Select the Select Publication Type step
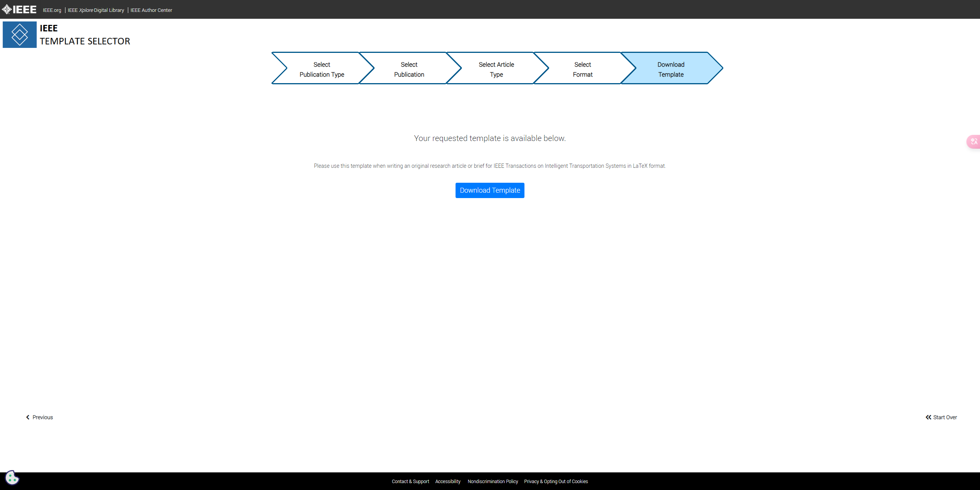Viewport: 980px width, 490px height. pyautogui.click(x=321, y=69)
